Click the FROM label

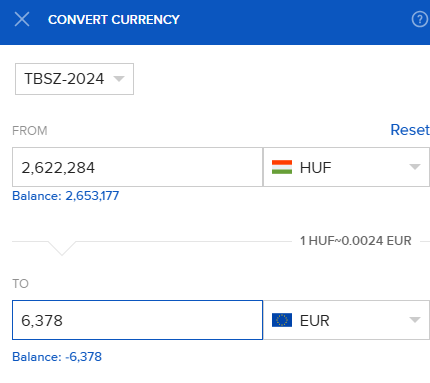(x=30, y=131)
